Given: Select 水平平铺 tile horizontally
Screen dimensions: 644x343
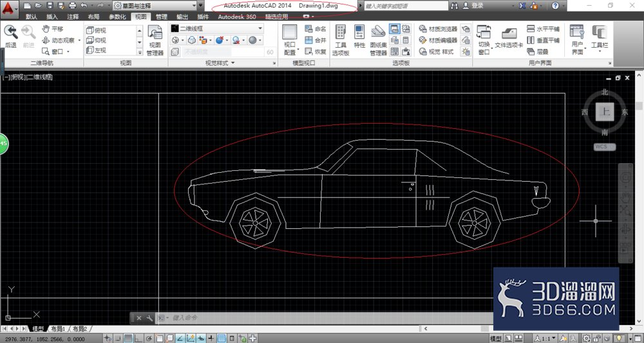Looking at the screenshot, I should 543,29.
